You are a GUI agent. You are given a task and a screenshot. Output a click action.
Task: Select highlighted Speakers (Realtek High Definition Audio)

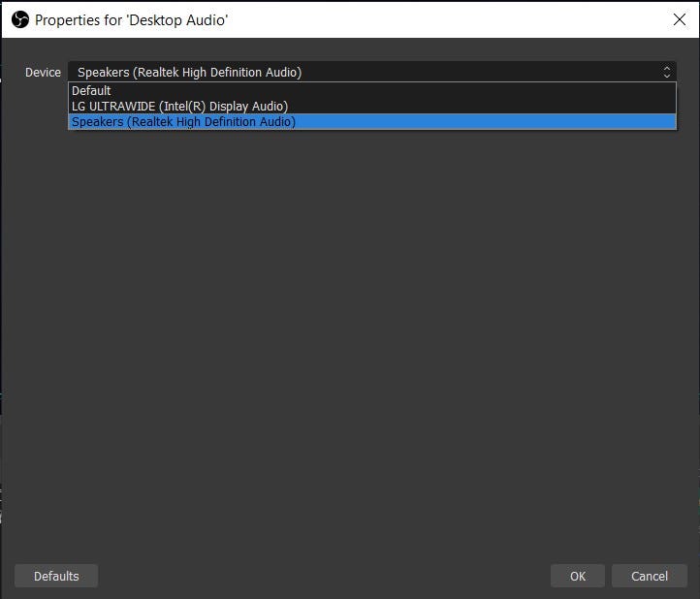372,122
